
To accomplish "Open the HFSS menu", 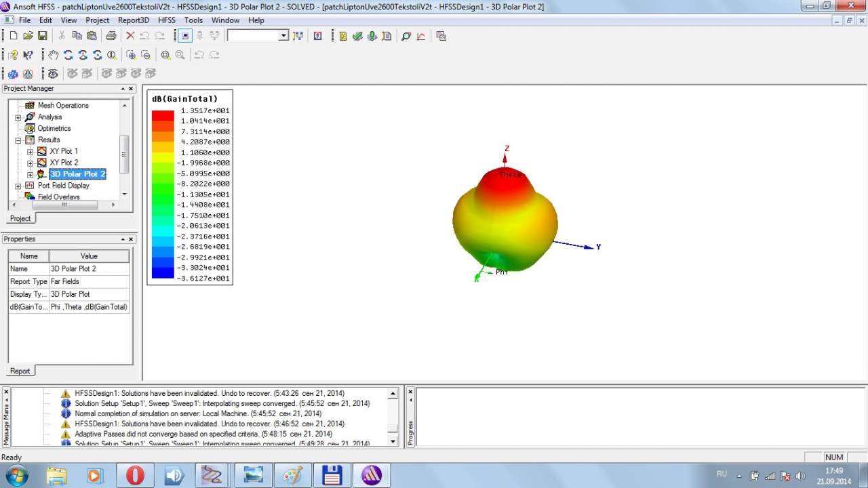I will pyautogui.click(x=166, y=20).
